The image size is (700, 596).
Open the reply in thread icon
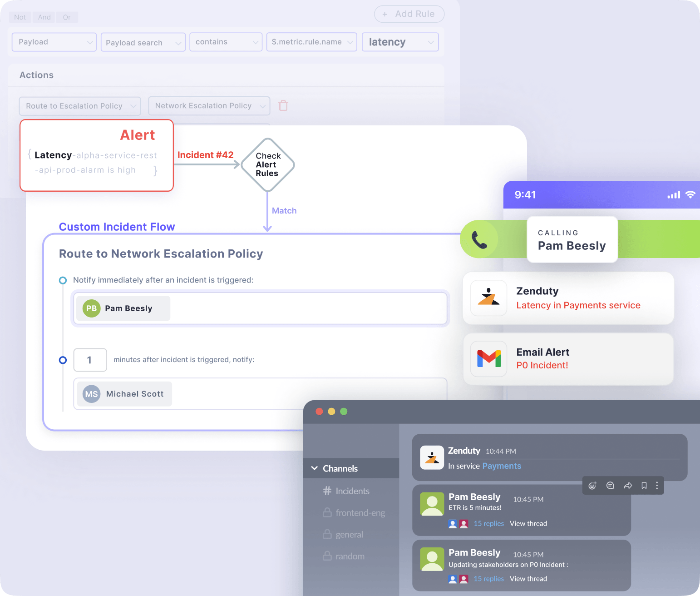click(610, 485)
